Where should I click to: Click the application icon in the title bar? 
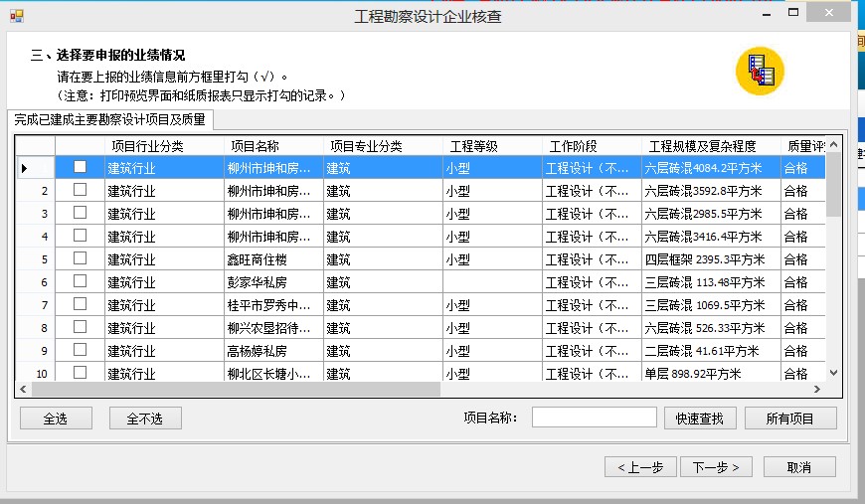16,16
